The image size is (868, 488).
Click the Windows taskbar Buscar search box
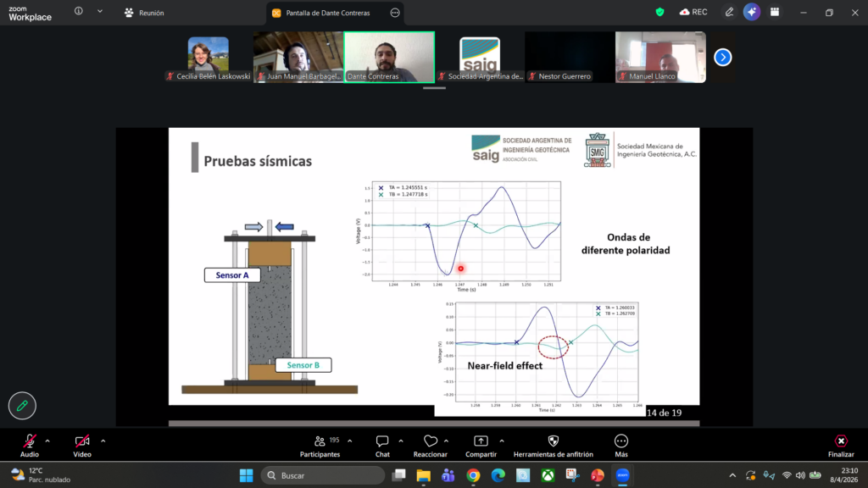322,475
